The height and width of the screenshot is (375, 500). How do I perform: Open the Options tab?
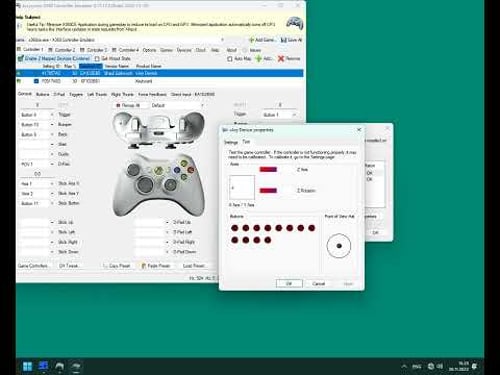pos(149,50)
